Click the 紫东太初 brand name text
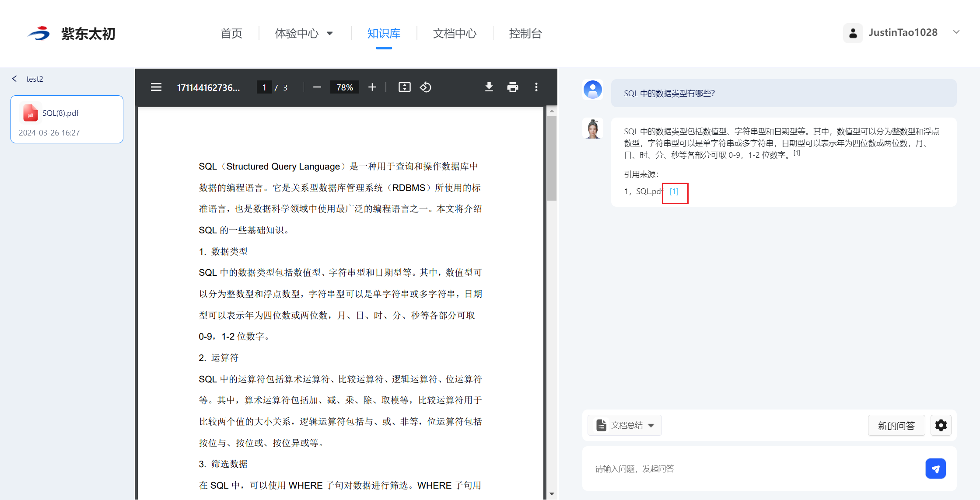Image resolution: width=980 pixels, height=500 pixels. (88, 34)
